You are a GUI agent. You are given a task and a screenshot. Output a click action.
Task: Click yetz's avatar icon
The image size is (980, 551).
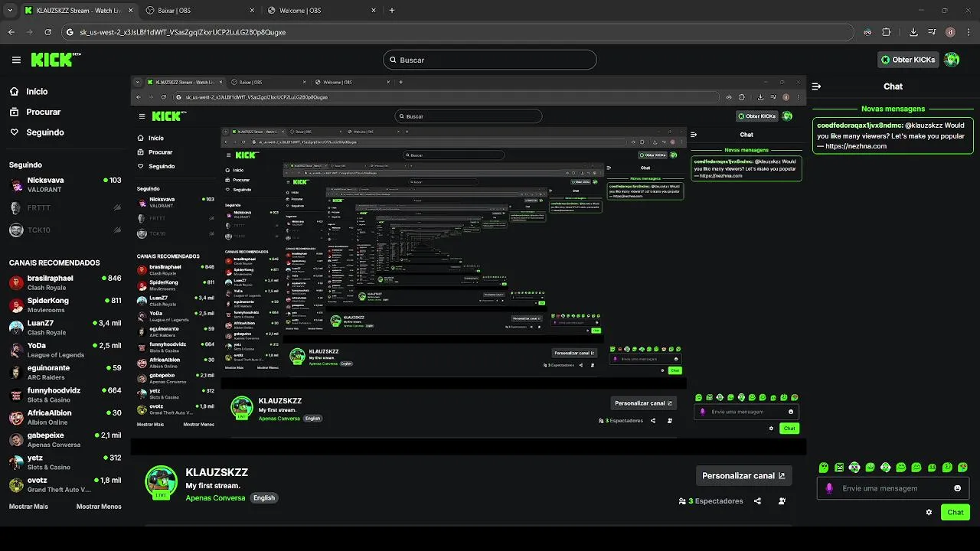(x=16, y=462)
